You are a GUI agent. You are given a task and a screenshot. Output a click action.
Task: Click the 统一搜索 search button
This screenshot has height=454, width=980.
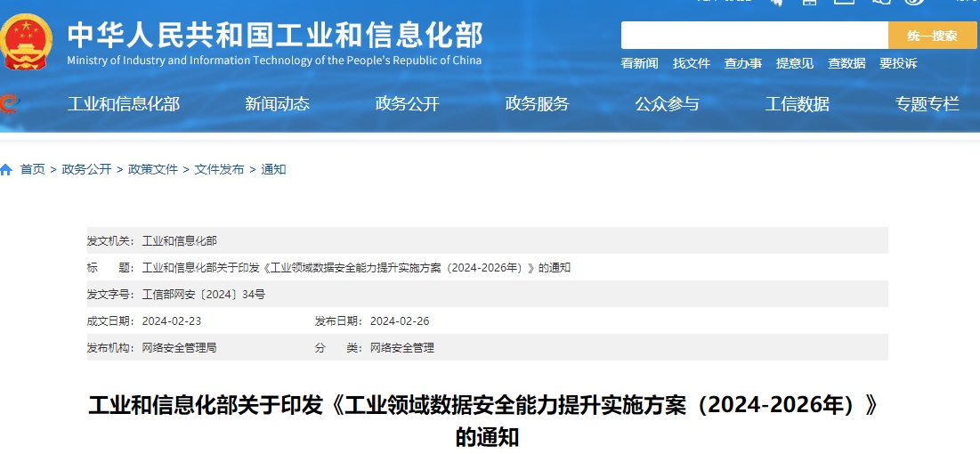932,35
